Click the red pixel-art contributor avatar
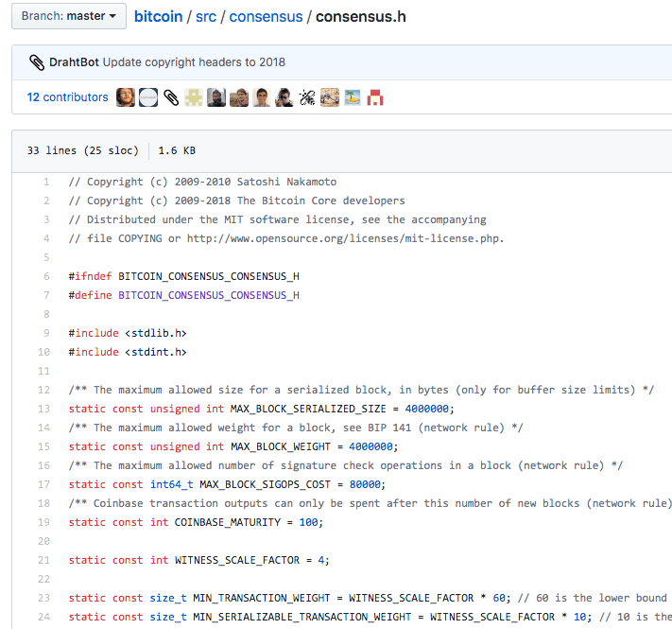This screenshot has width=672, height=629. coord(375,97)
